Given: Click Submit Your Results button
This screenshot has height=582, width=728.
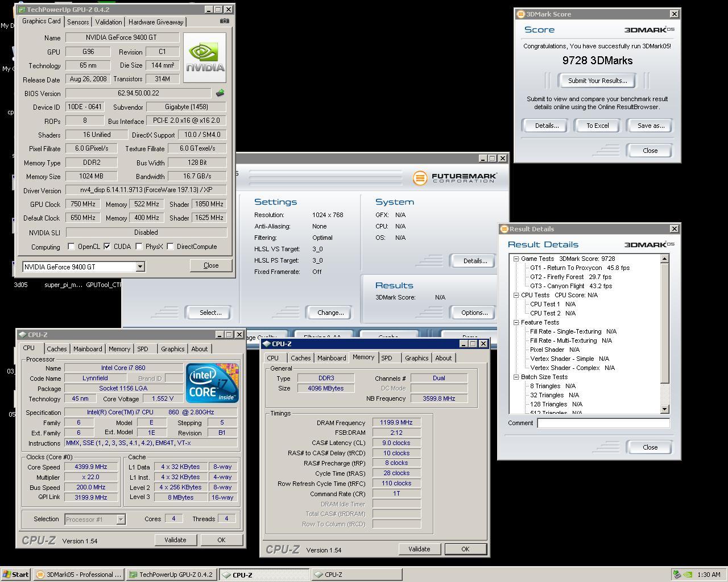Looking at the screenshot, I should [597, 81].
